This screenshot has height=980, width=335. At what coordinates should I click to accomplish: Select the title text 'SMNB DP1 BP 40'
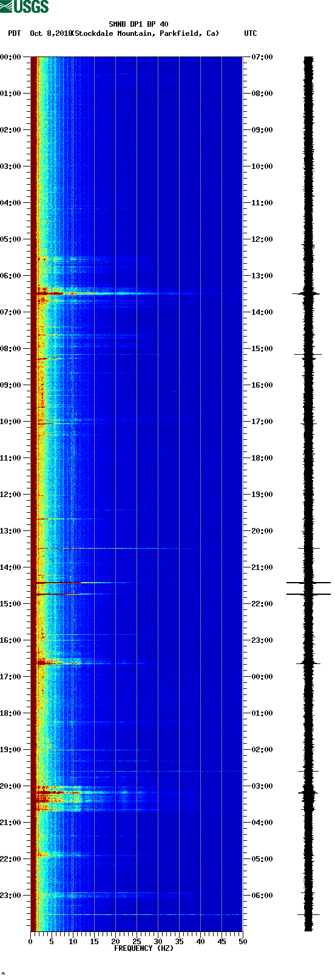pos(138,24)
